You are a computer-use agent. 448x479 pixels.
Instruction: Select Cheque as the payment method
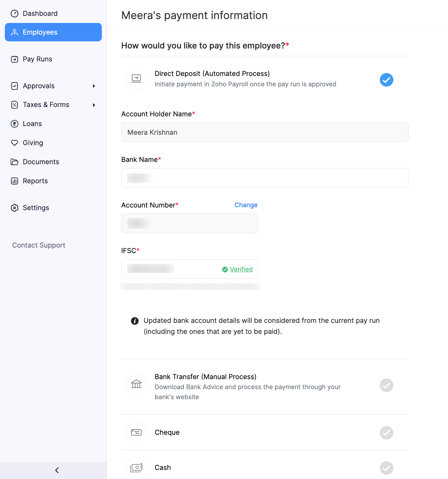386,433
